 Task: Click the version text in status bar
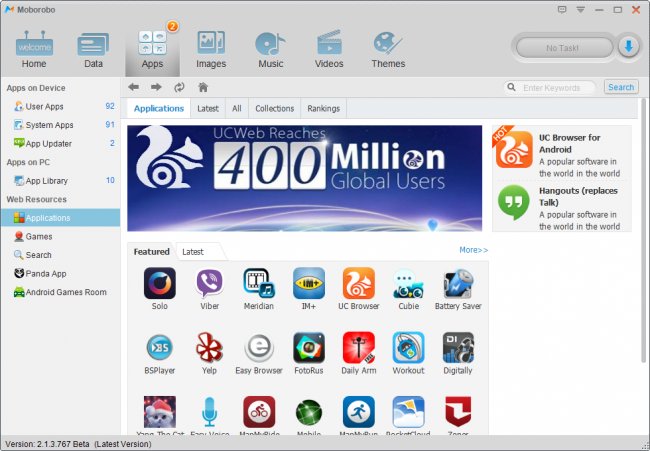pyautogui.click(x=78, y=444)
